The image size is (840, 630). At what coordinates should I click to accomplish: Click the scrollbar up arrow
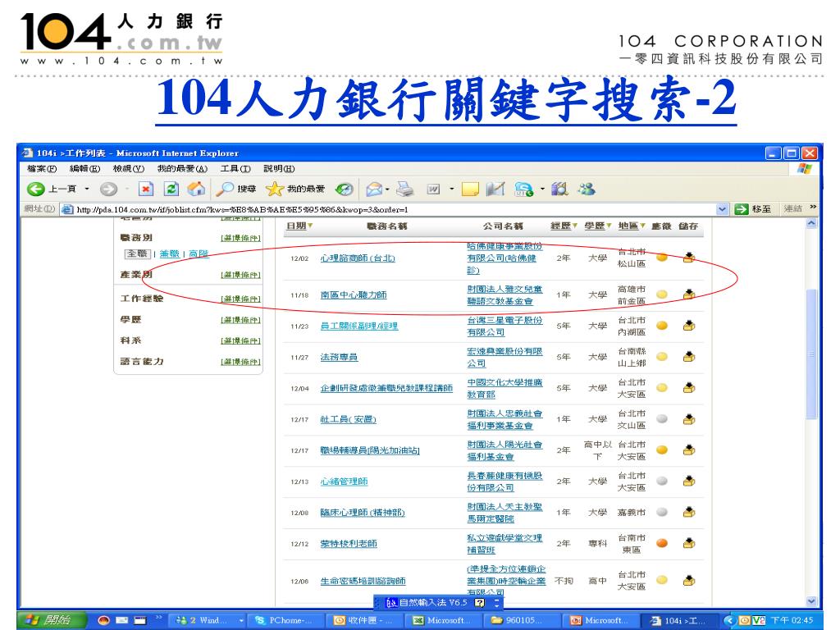(x=811, y=223)
